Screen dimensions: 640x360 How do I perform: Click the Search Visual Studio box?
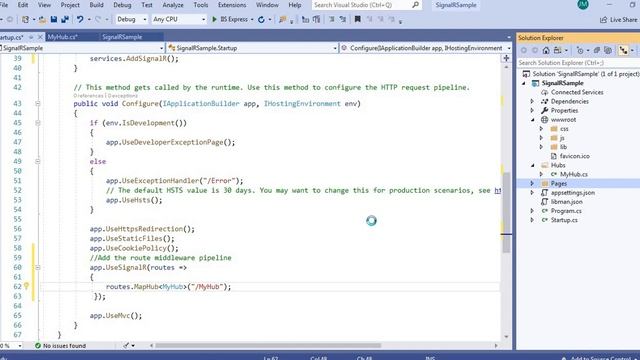click(362, 5)
